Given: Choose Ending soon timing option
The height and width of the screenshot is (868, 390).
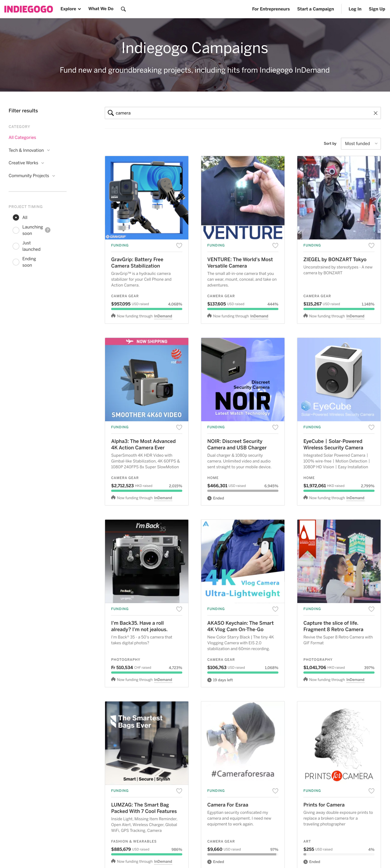Looking at the screenshot, I should (x=16, y=262).
